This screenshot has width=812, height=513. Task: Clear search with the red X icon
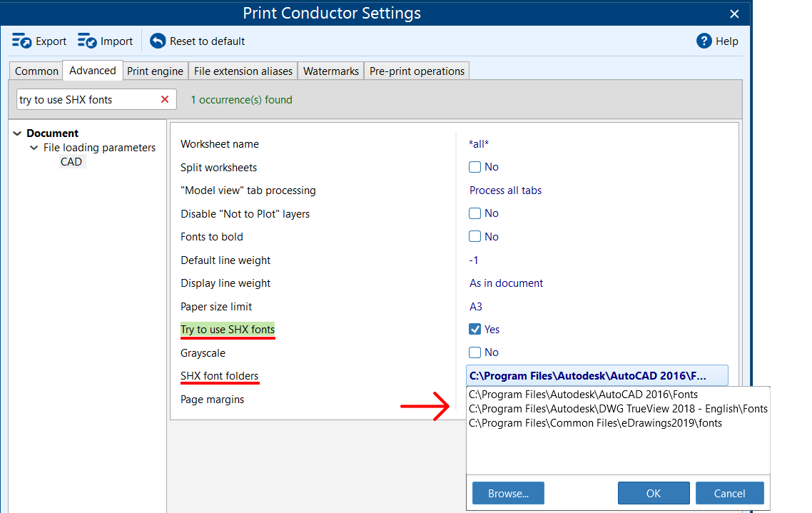165,100
